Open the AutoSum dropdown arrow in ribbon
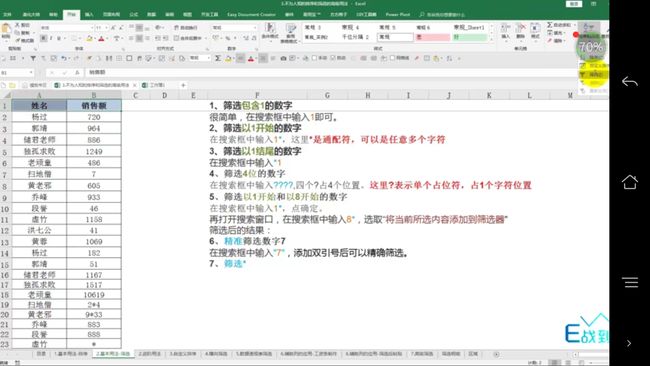Screen dimensions: 650x366 coord(575,25)
